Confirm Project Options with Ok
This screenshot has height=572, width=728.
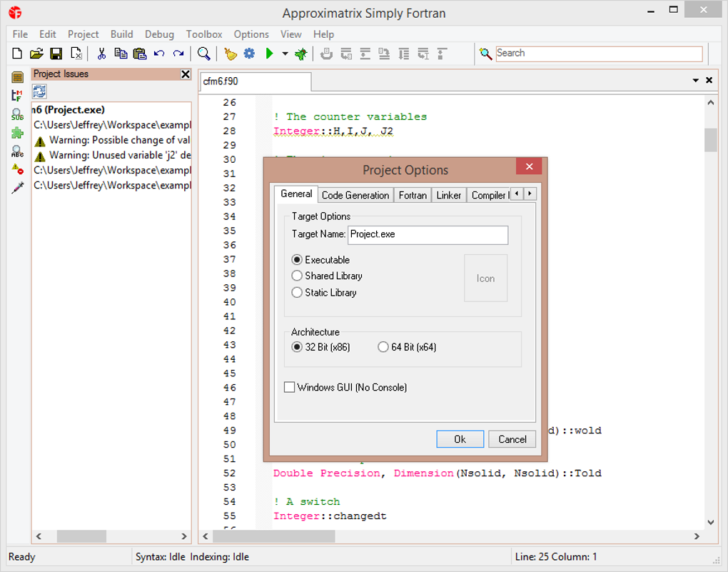coord(460,439)
